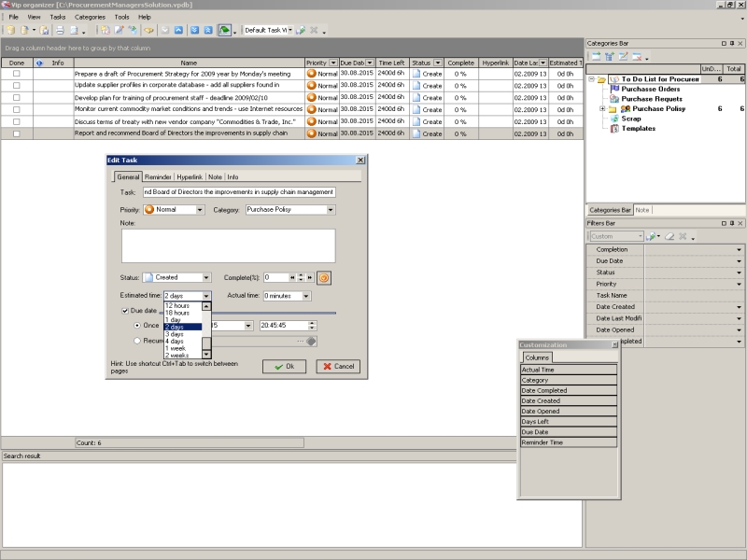Click the green highlighted view icon in toolbar
The height and width of the screenshot is (560, 747).
(224, 30)
